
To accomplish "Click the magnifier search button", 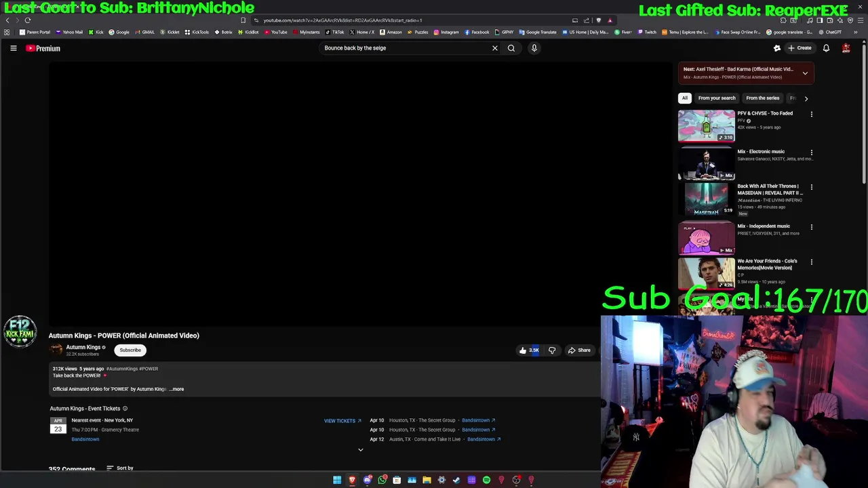I will pos(511,48).
